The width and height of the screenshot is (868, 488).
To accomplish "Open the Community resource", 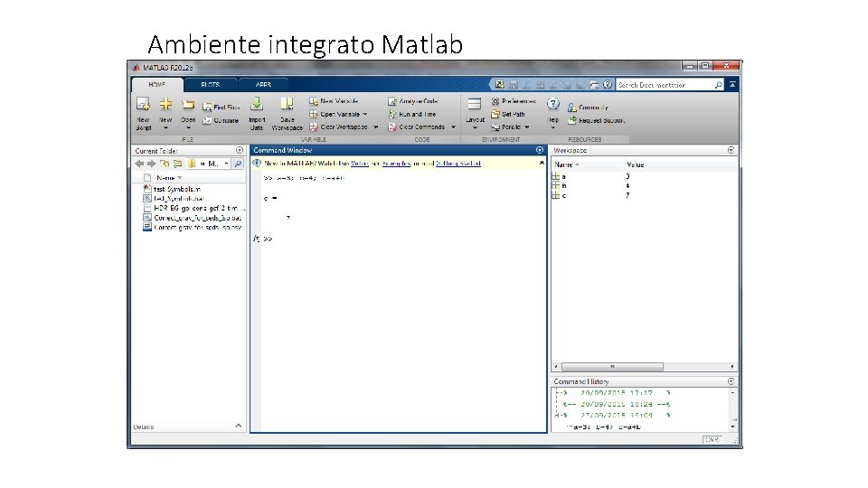I will coord(588,108).
